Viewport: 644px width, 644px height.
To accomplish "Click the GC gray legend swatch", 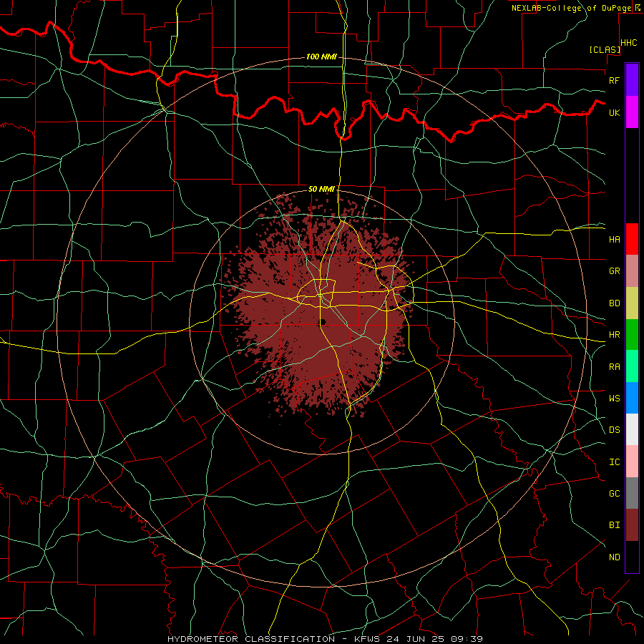I will 632,493.
